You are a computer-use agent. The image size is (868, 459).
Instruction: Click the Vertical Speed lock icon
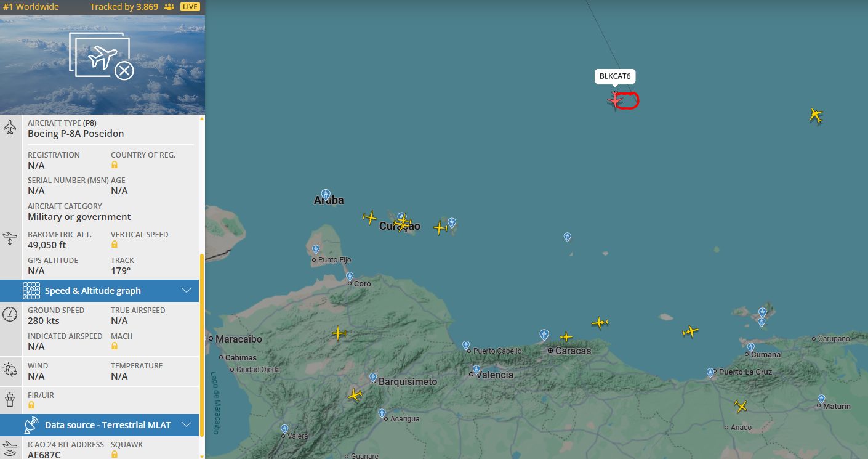tap(115, 245)
